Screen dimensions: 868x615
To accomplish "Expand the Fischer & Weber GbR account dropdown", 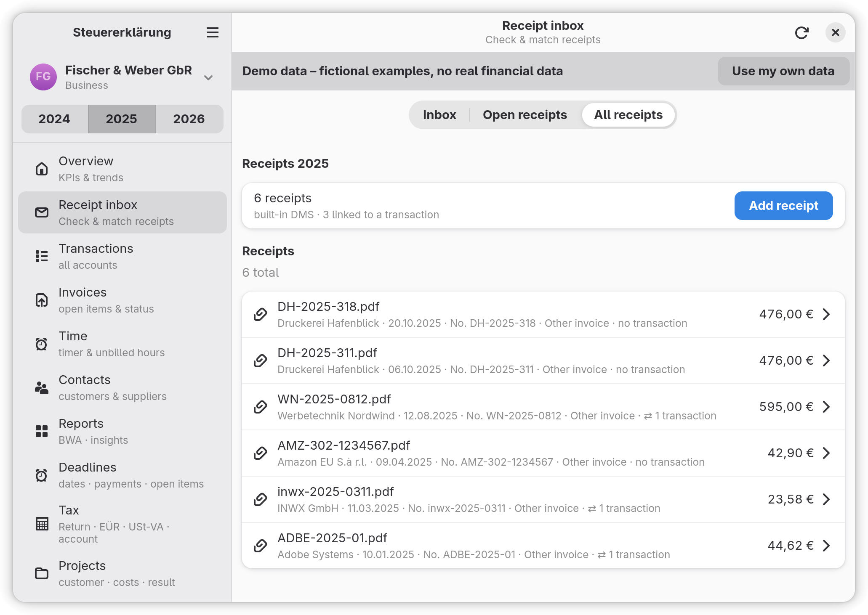I will [208, 78].
